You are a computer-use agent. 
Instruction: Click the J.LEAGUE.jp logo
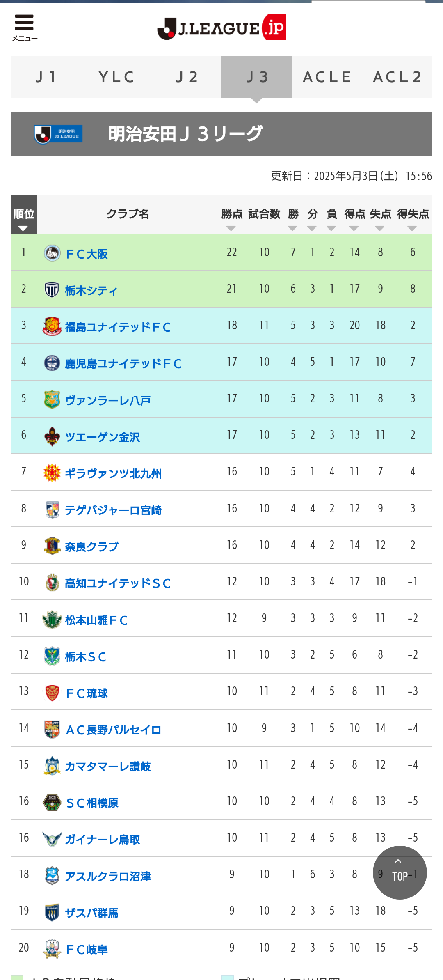[222, 28]
